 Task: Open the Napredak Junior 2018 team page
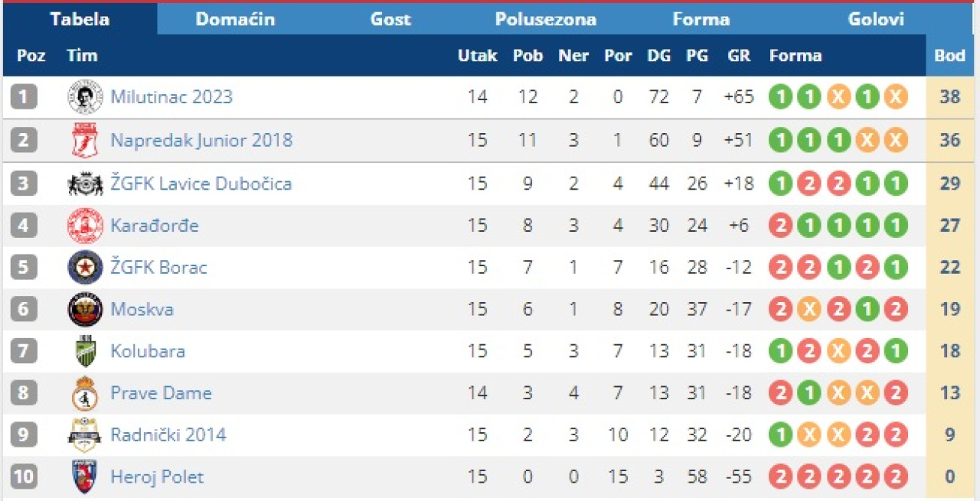tap(201, 140)
